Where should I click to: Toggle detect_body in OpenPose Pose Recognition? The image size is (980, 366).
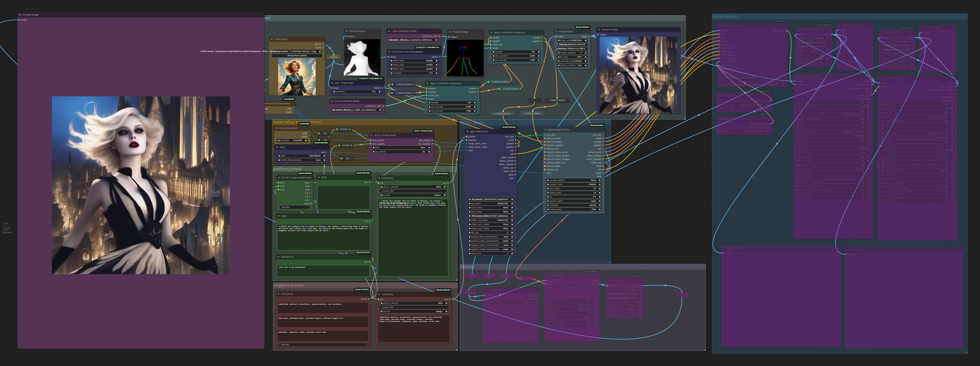click(x=414, y=65)
